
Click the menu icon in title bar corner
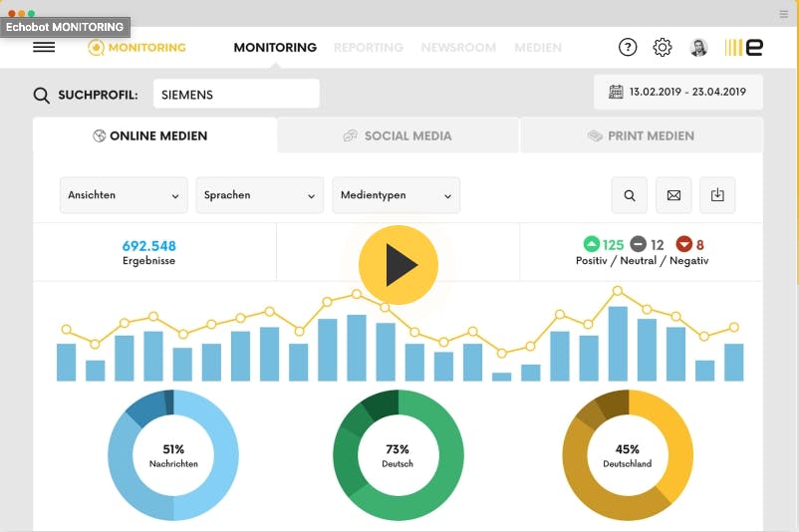(784, 14)
